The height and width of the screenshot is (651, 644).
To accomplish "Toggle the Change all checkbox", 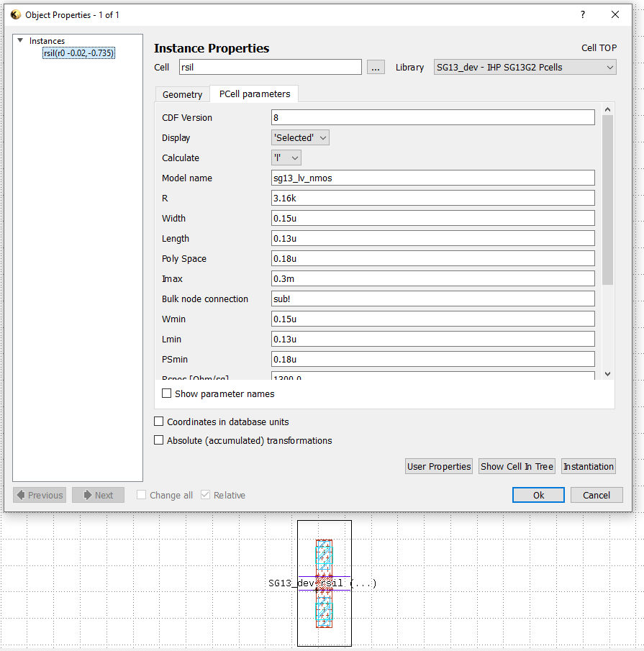I will click(141, 495).
